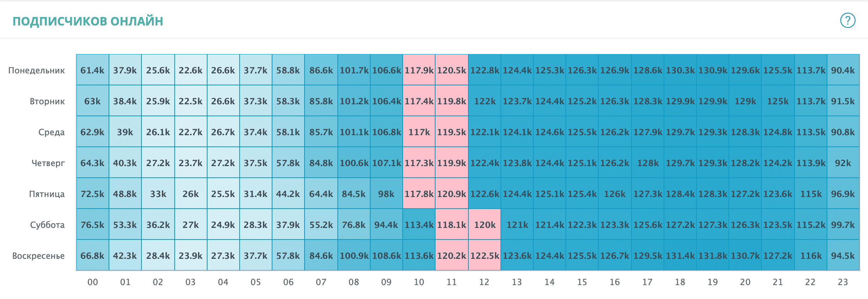Click the help question mark icon

coord(848,20)
